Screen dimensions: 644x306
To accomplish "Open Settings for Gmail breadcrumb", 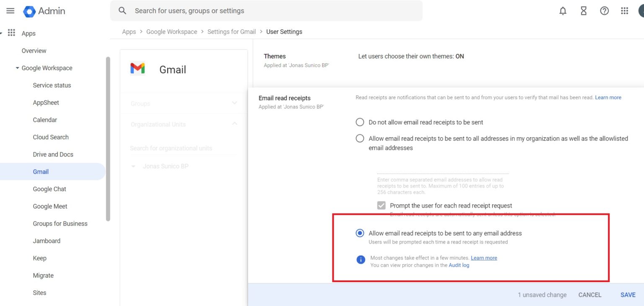I will coord(231,31).
